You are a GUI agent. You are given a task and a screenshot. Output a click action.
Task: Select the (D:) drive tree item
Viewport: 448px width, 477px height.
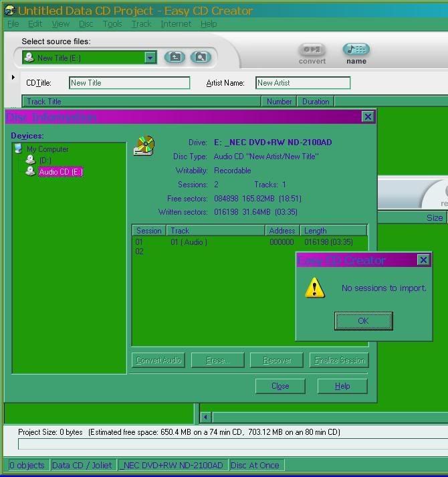(45, 161)
